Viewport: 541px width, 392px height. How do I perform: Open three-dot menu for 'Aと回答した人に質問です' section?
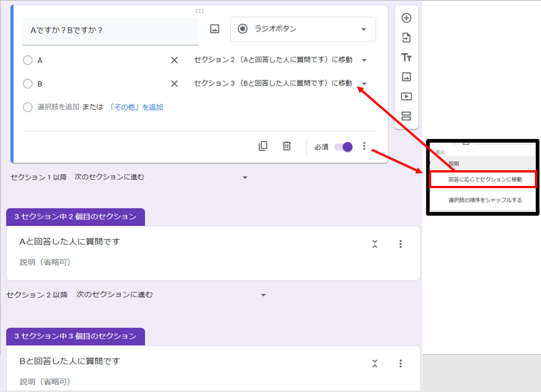pos(401,244)
